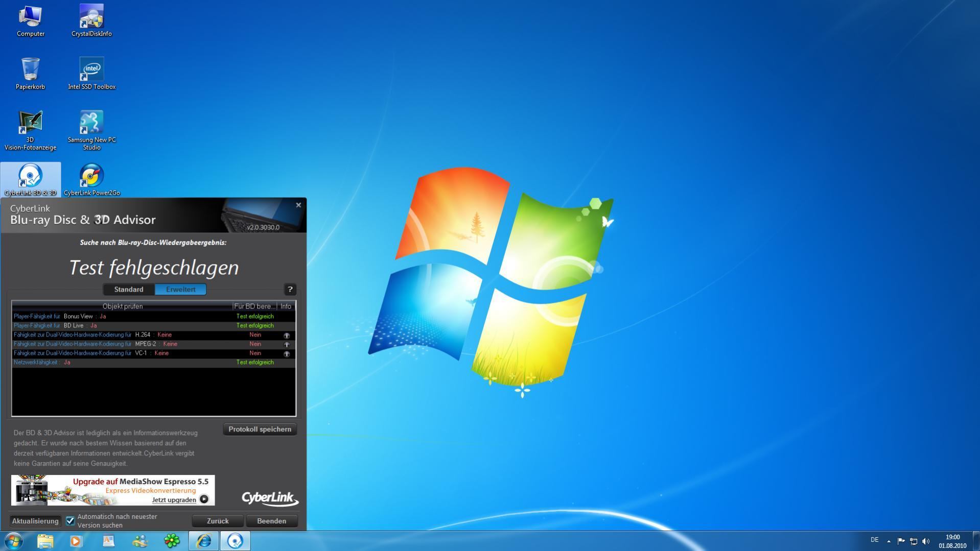
Task: Select the Netzwerkfähigkeit row
Action: (154, 363)
